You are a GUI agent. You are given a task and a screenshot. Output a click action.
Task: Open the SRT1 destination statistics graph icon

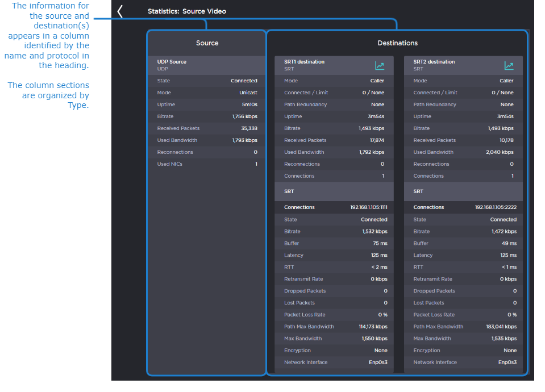380,65
